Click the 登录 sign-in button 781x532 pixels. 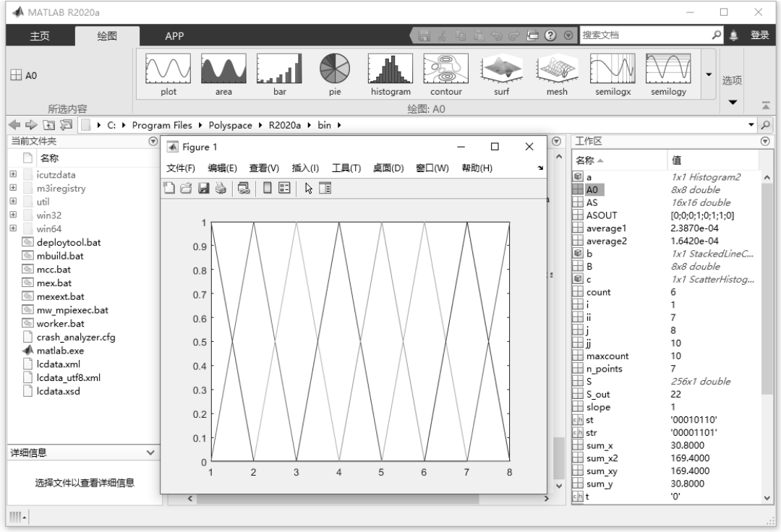pyautogui.click(x=759, y=35)
